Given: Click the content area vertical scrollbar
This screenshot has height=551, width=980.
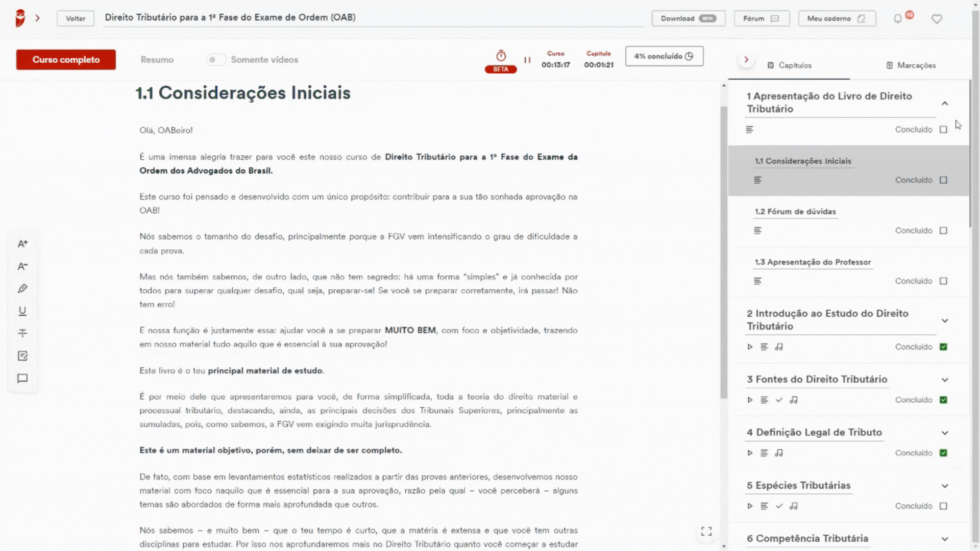Looking at the screenshot, I should 723,253.
